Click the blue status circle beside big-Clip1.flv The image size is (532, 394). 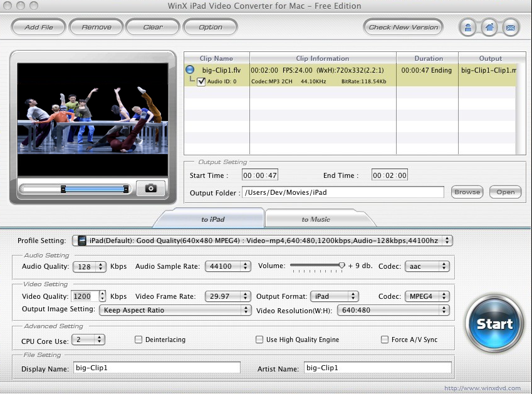190,70
